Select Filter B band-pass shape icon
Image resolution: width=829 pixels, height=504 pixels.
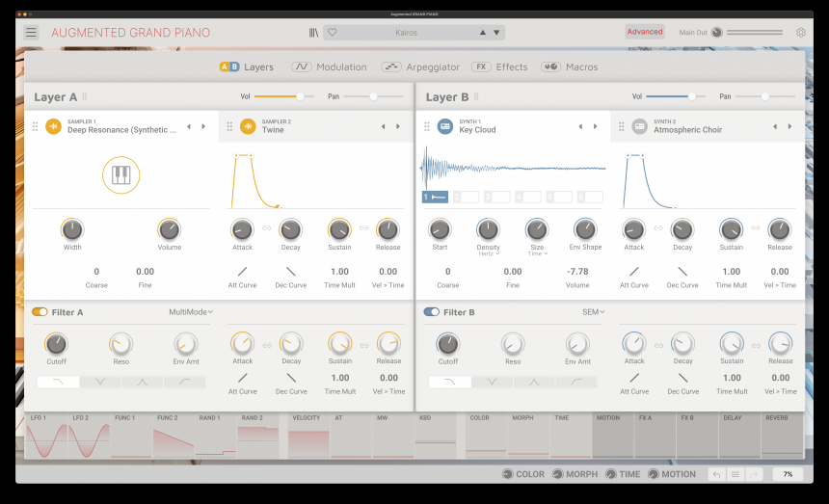point(534,382)
